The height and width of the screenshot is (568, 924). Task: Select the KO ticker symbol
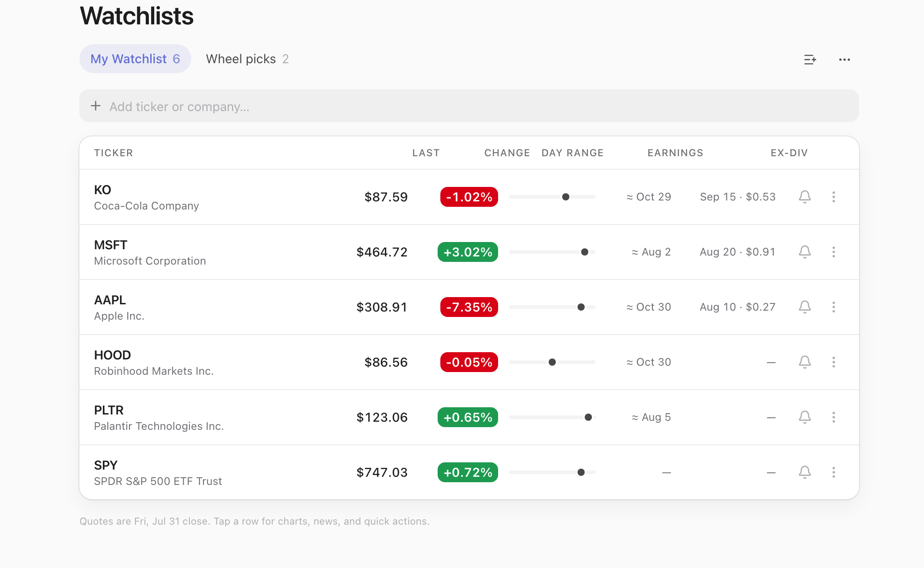[x=102, y=190]
